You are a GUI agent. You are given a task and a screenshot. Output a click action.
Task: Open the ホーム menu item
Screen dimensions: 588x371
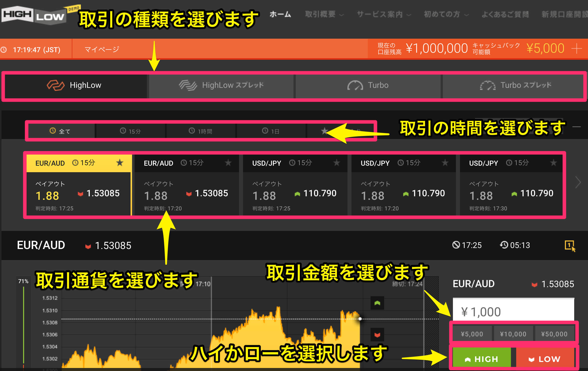tap(280, 14)
